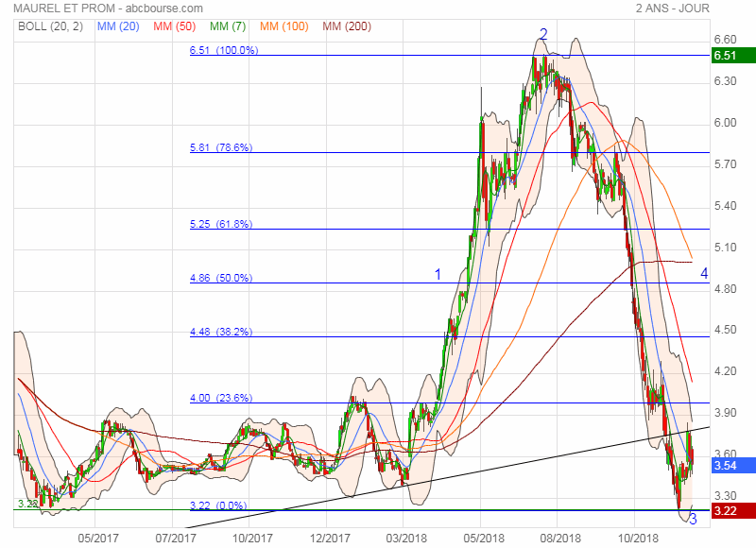The height and width of the screenshot is (548, 756).
Task: Click the 5.81 (78.6%) Fibonacci label
Action: coord(221,147)
